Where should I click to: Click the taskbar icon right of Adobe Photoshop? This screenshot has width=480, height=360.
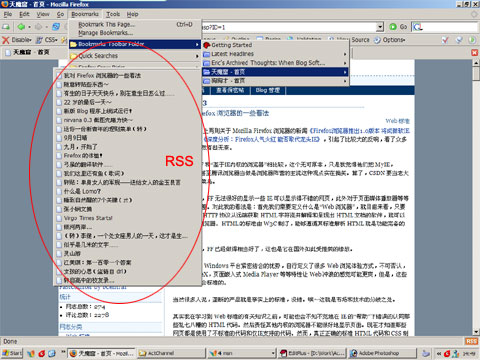[x=426, y=353]
